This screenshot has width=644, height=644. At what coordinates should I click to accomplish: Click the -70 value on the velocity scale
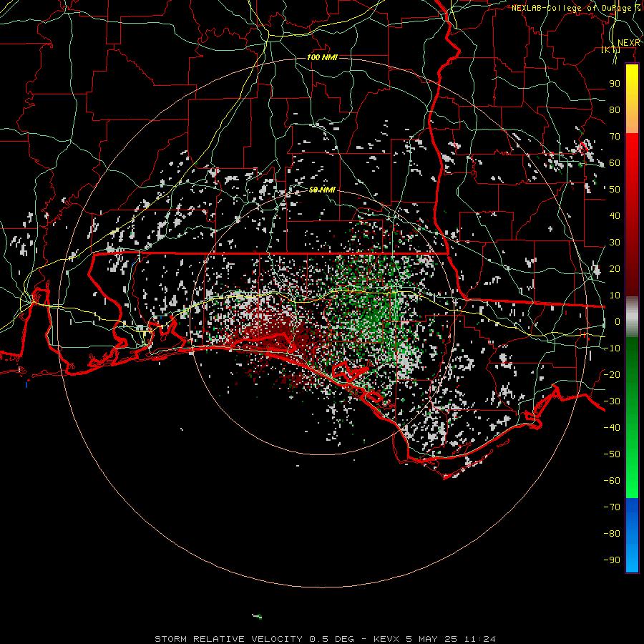point(612,507)
